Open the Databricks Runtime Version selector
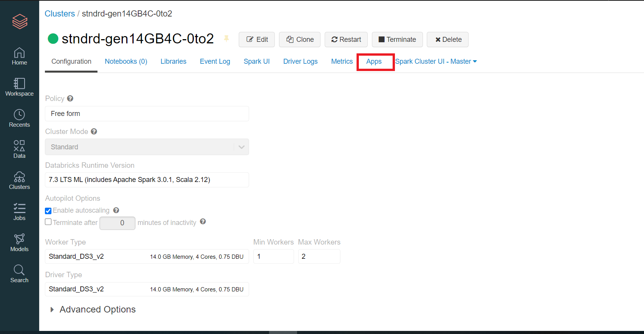Screen dimensions: 644x334 (x=147, y=180)
